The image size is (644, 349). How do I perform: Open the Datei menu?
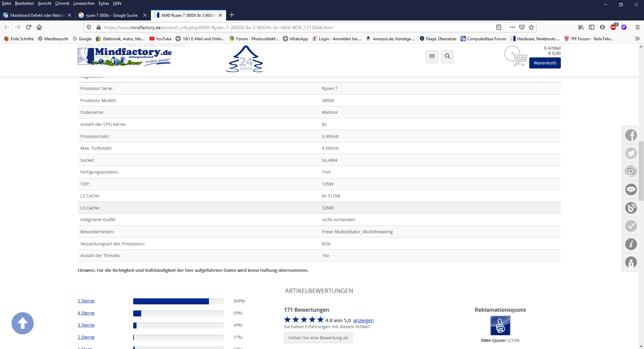[6, 3]
